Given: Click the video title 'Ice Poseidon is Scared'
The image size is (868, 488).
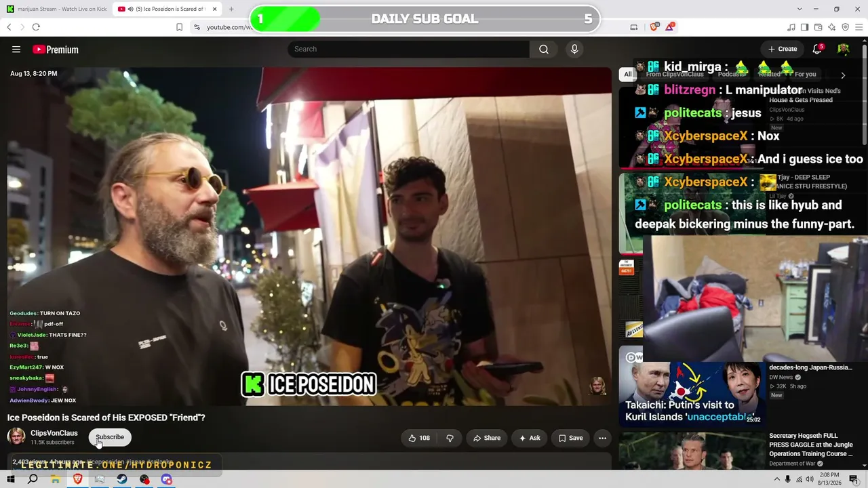Looking at the screenshot, I should tap(106, 418).
